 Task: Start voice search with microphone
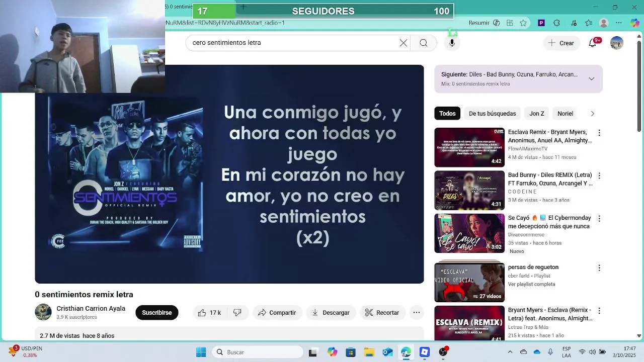[x=452, y=43]
